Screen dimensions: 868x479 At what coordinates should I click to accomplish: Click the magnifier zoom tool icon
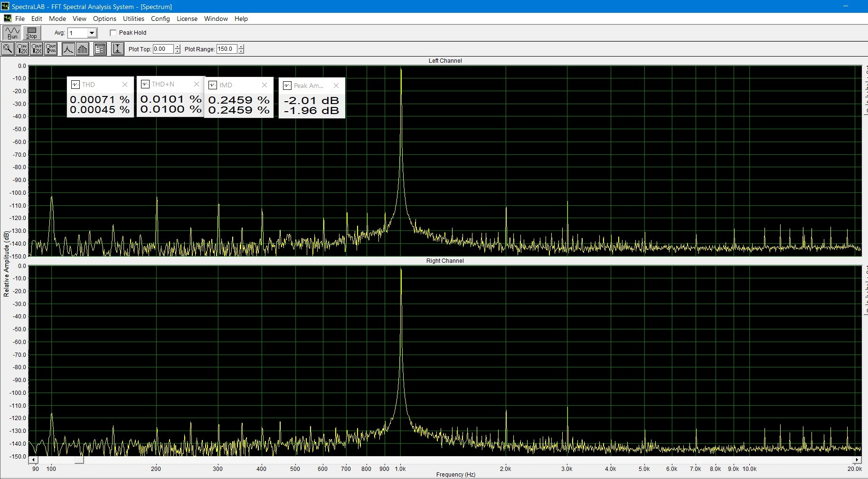click(8, 49)
